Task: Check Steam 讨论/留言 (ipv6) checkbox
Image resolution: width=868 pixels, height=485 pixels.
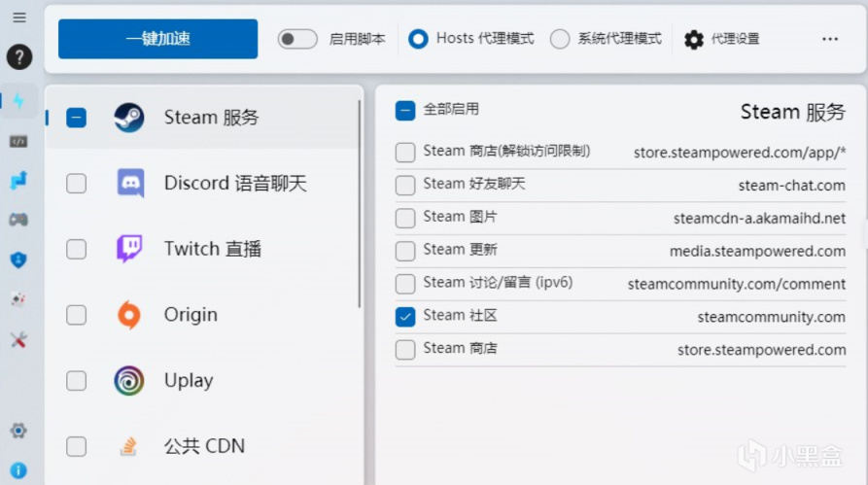Action: pos(405,284)
